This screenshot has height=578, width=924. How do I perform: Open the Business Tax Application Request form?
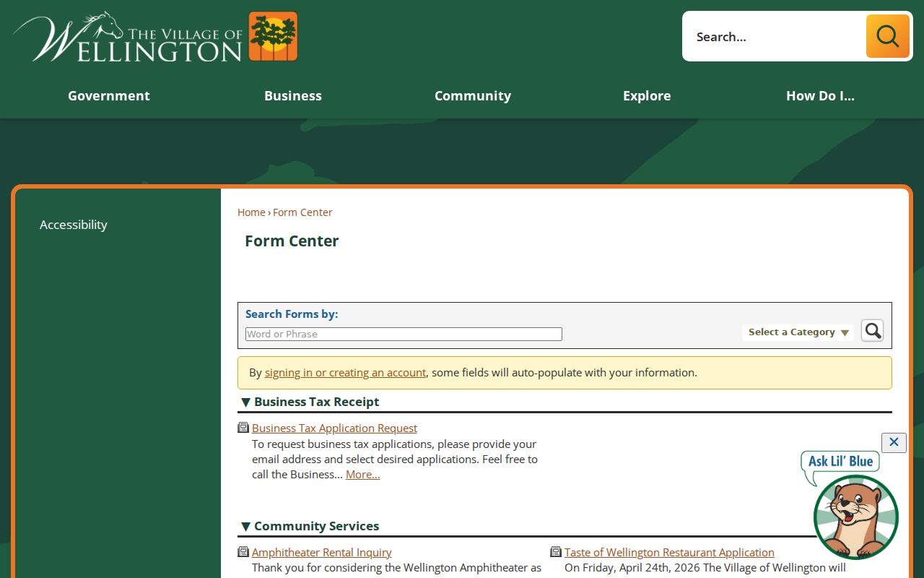(x=334, y=428)
